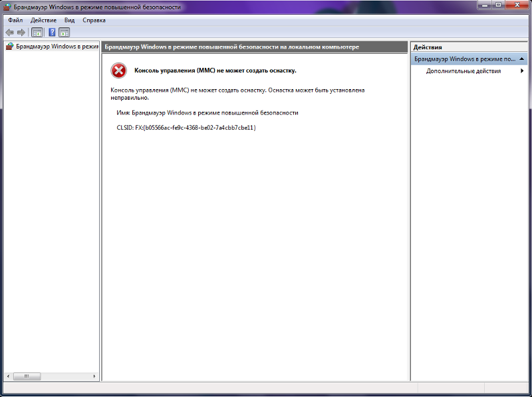
Task: Click the Действия pane header
Action: [x=469, y=47]
